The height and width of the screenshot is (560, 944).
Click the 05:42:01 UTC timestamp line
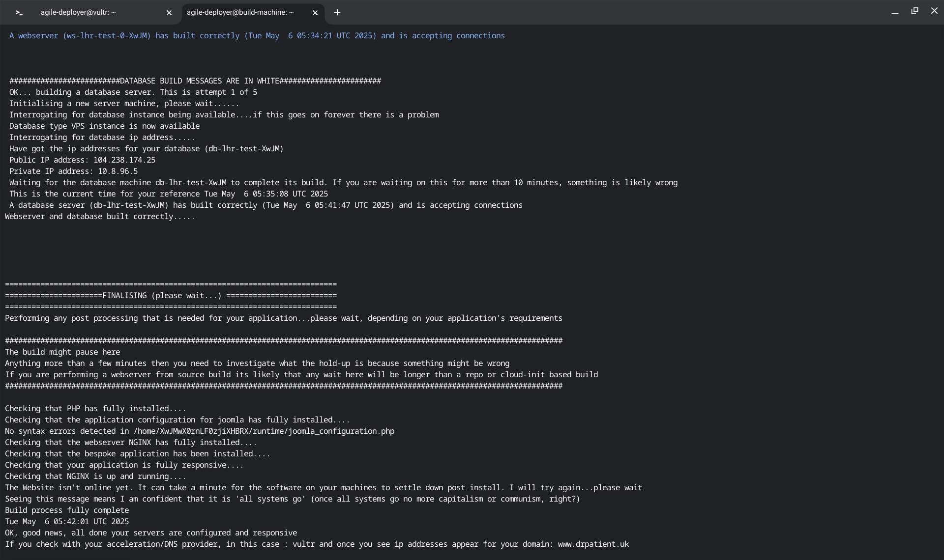[67, 522]
